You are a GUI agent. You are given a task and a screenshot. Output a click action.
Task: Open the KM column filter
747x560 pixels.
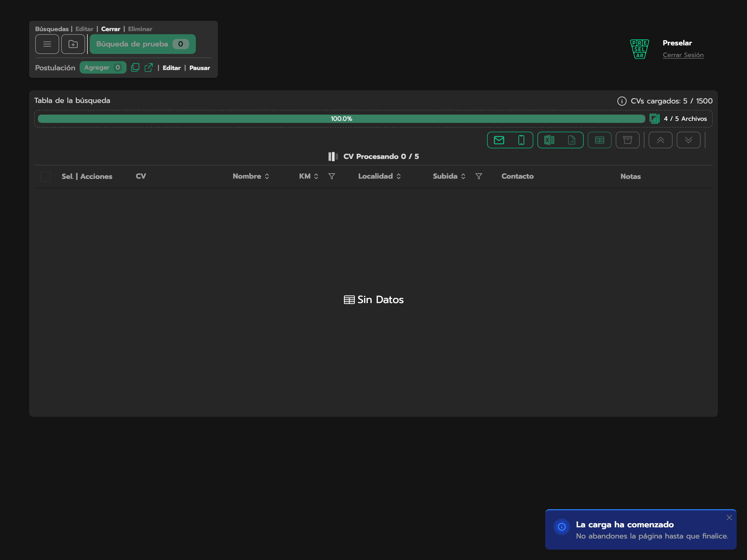332,176
